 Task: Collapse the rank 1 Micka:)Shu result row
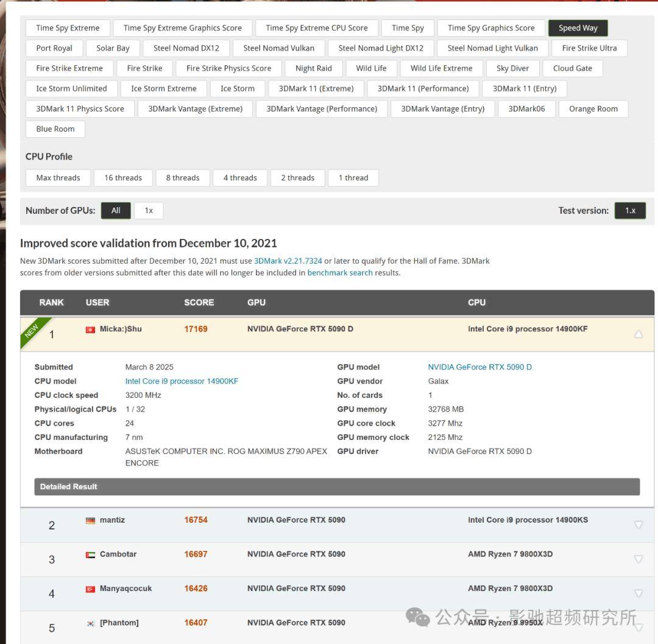(x=639, y=334)
